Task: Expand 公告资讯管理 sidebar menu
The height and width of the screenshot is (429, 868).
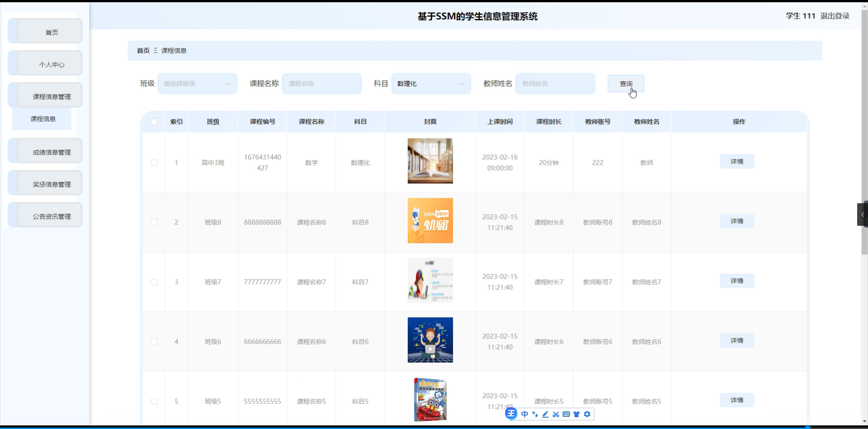Action: tap(45, 215)
